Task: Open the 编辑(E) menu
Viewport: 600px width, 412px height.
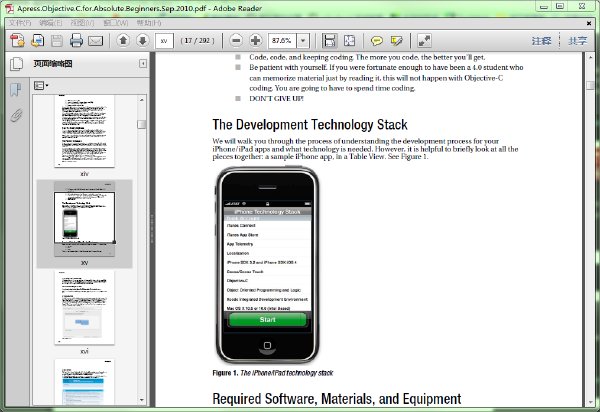Action: pyautogui.click(x=51, y=23)
